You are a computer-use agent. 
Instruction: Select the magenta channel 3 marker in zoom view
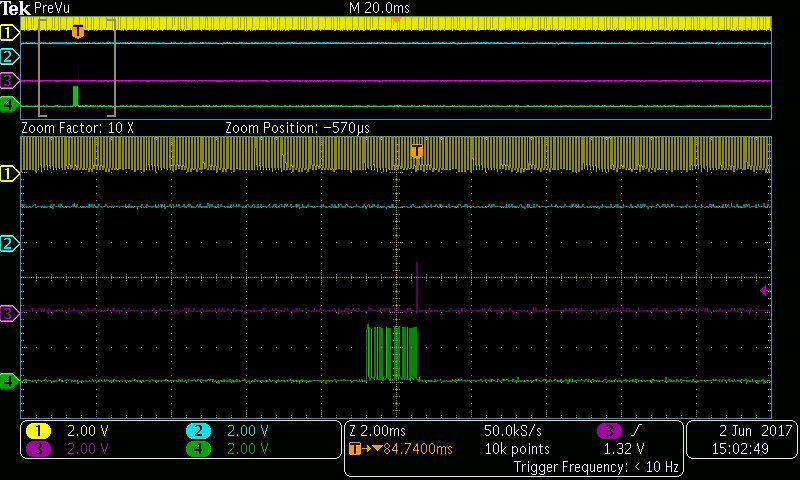tap(9, 313)
